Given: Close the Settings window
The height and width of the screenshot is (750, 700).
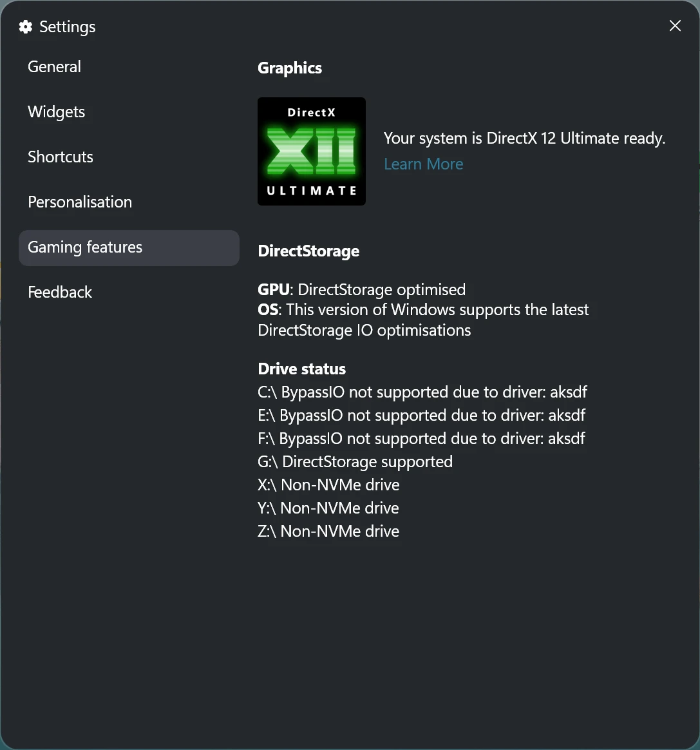Looking at the screenshot, I should tap(675, 26).
